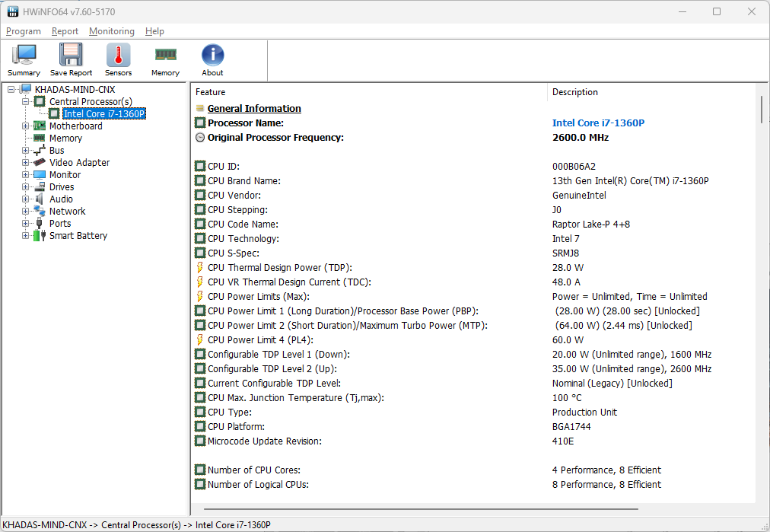
Task: Click the Number of CPU Cores row
Action: [473, 470]
